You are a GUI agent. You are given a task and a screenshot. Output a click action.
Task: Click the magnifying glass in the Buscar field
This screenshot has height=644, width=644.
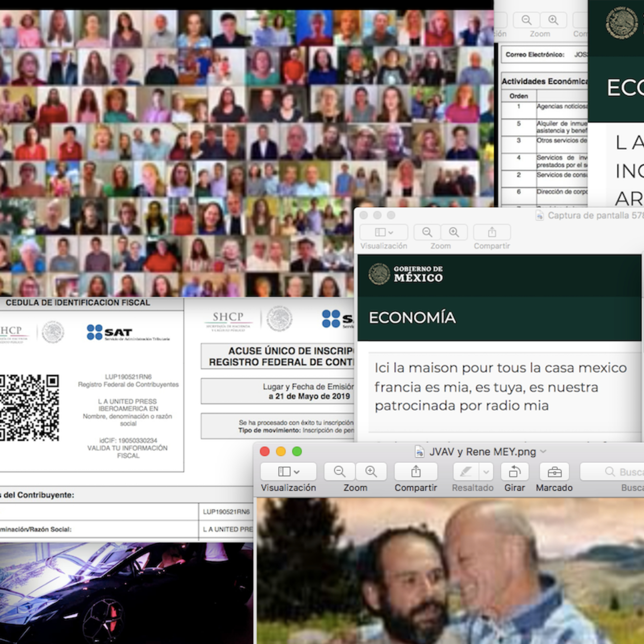[610, 471]
